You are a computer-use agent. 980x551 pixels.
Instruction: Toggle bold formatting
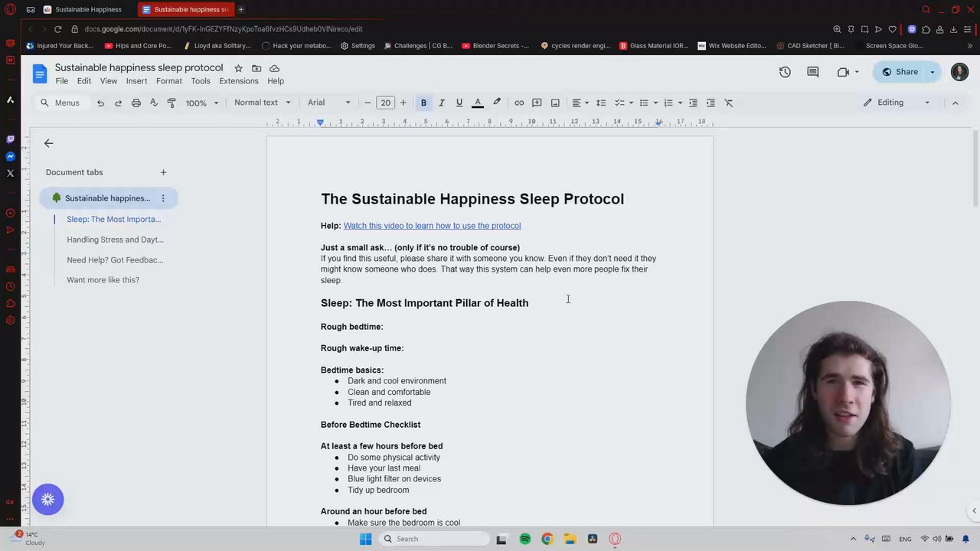(423, 103)
